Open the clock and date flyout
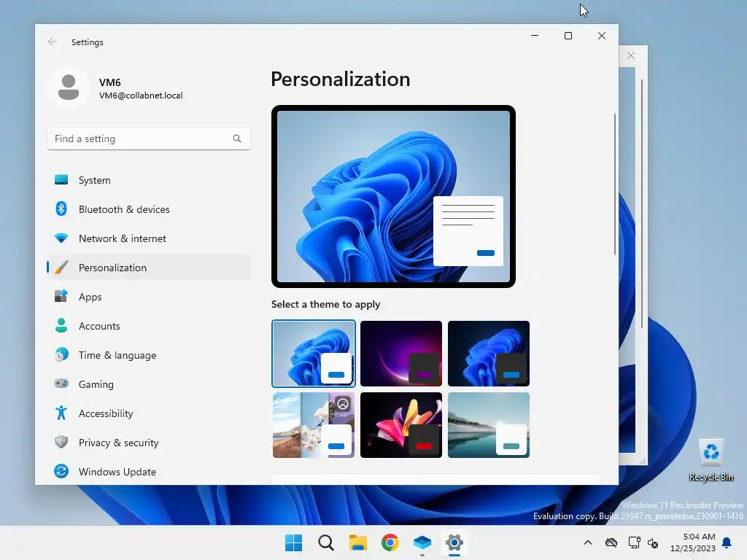 pyautogui.click(x=693, y=542)
